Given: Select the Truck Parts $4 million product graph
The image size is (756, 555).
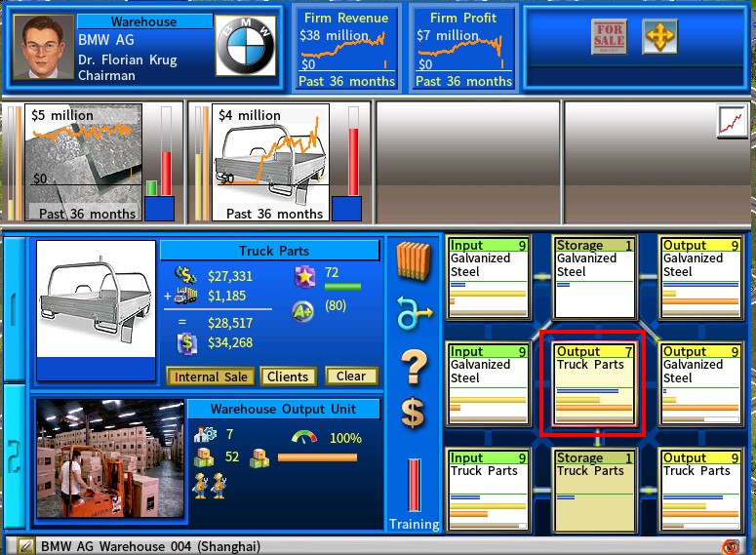Looking at the screenshot, I should (x=270, y=163).
